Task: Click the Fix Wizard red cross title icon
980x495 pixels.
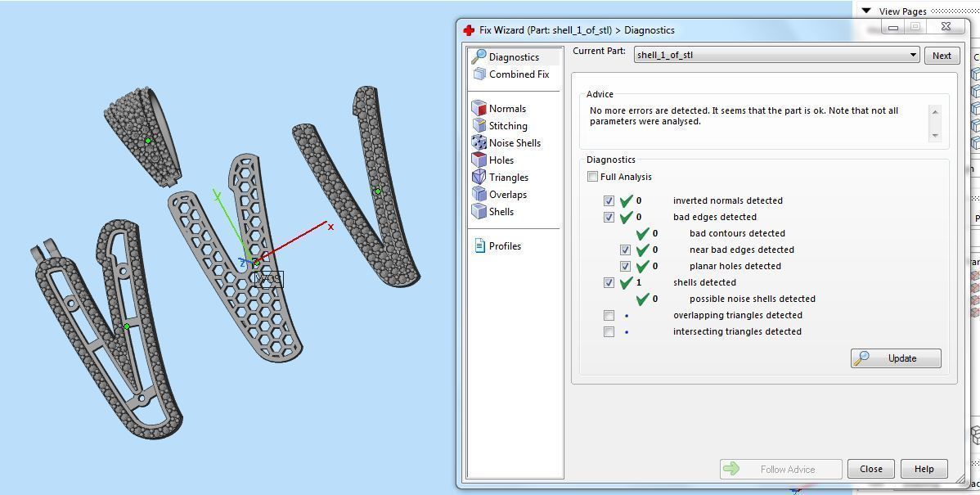Action: pos(469,30)
